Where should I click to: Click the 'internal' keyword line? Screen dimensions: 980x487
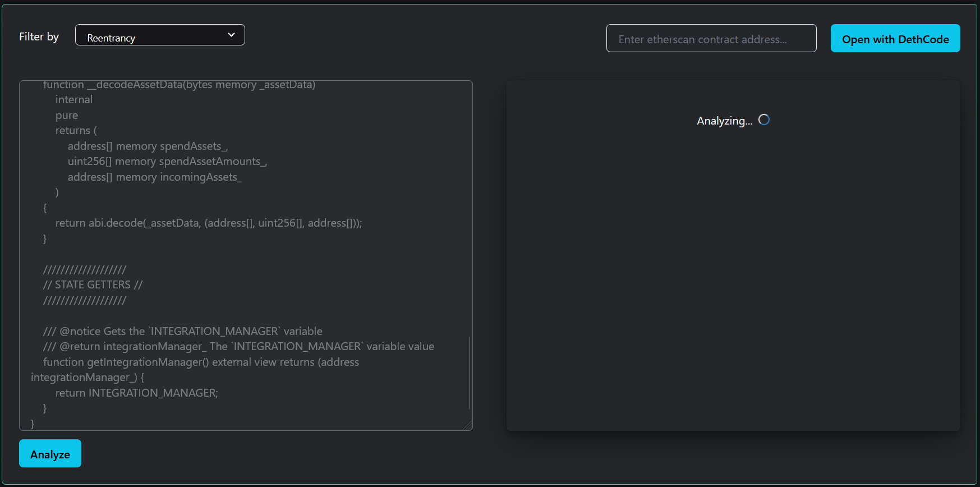point(74,99)
